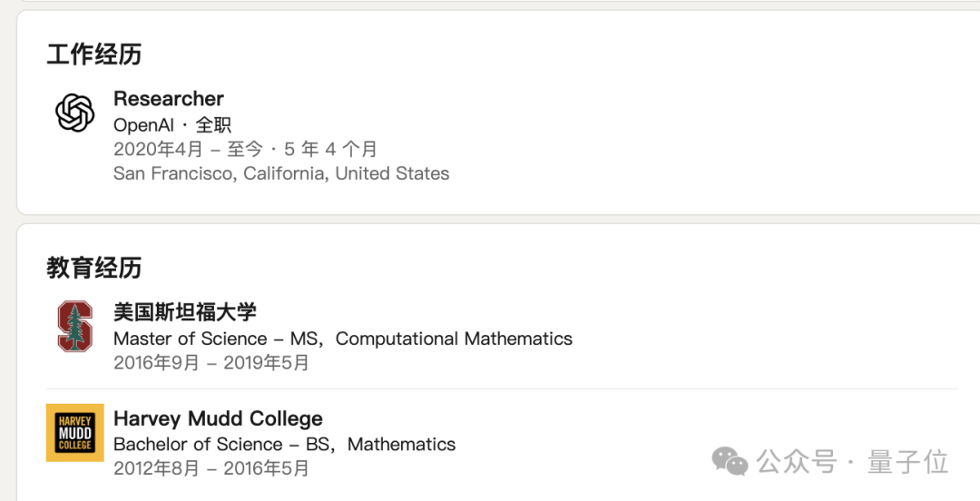Click the 教育经历 section heading
The width and height of the screenshot is (980, 501).
pyautogui.click(x=94, y=268)
